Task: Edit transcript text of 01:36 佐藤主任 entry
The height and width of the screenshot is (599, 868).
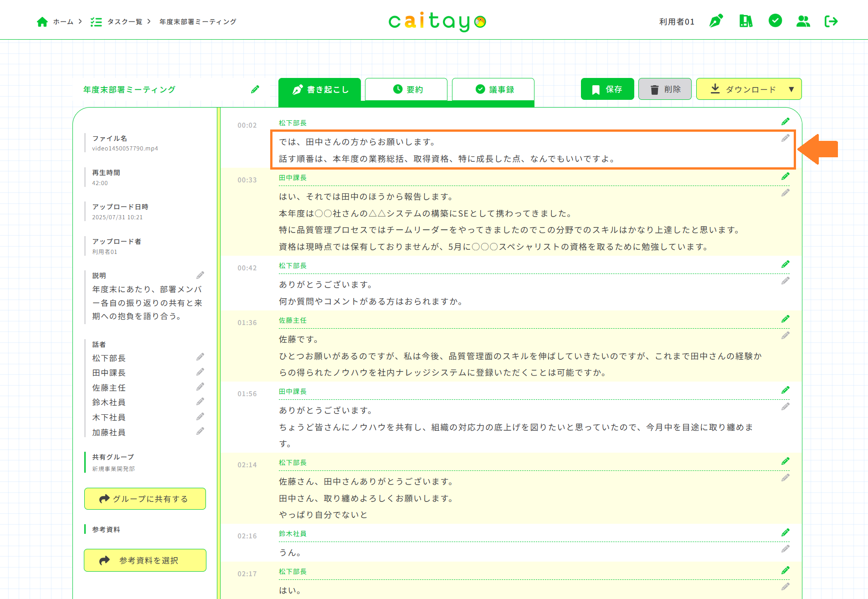Action: tap(785, 336)
